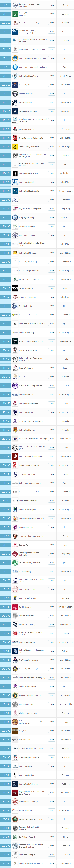Click the Drexel University logo

[15, 102]
